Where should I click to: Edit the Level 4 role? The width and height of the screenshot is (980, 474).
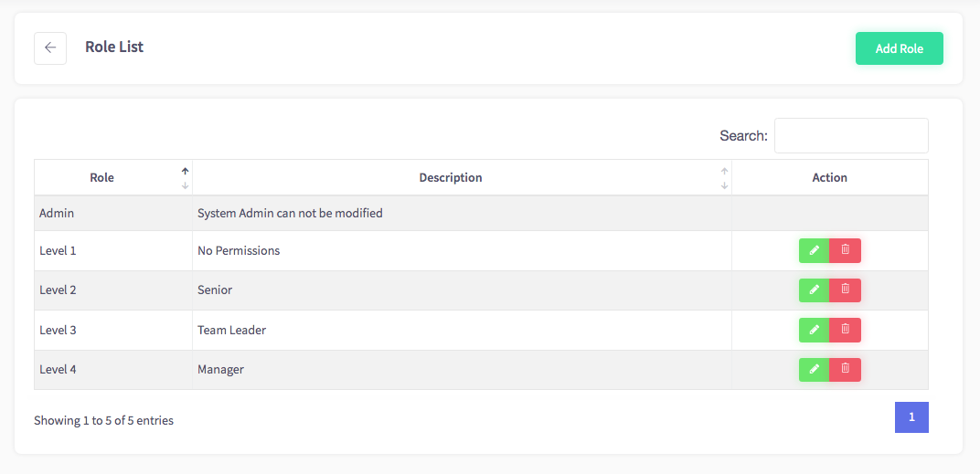pyautogui.click(x=814, y=370)
